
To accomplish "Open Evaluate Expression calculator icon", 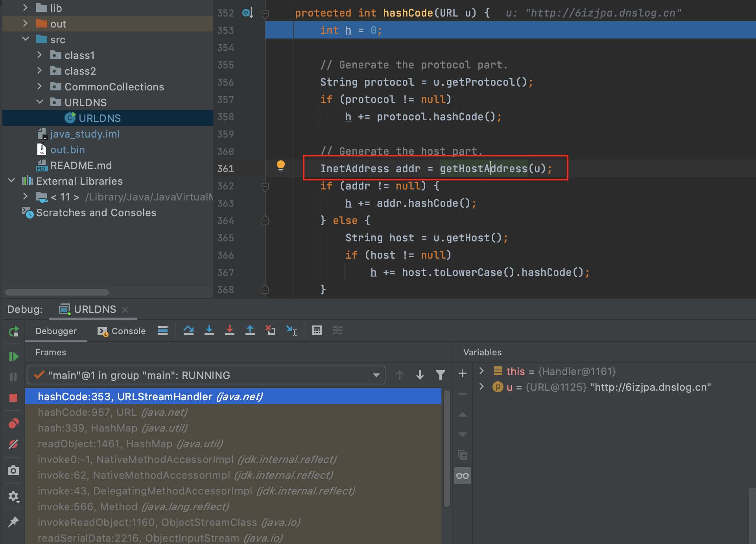I will (x=317, y=330).
